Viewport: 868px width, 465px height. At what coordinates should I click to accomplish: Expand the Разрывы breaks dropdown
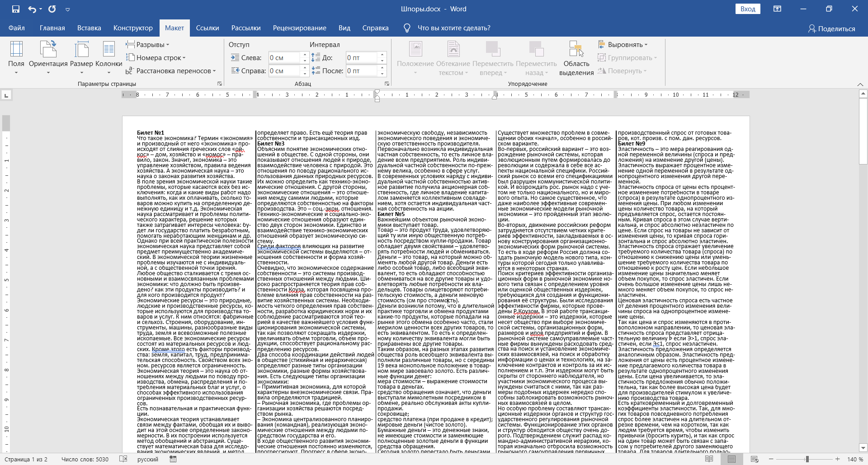click(147, 45)
